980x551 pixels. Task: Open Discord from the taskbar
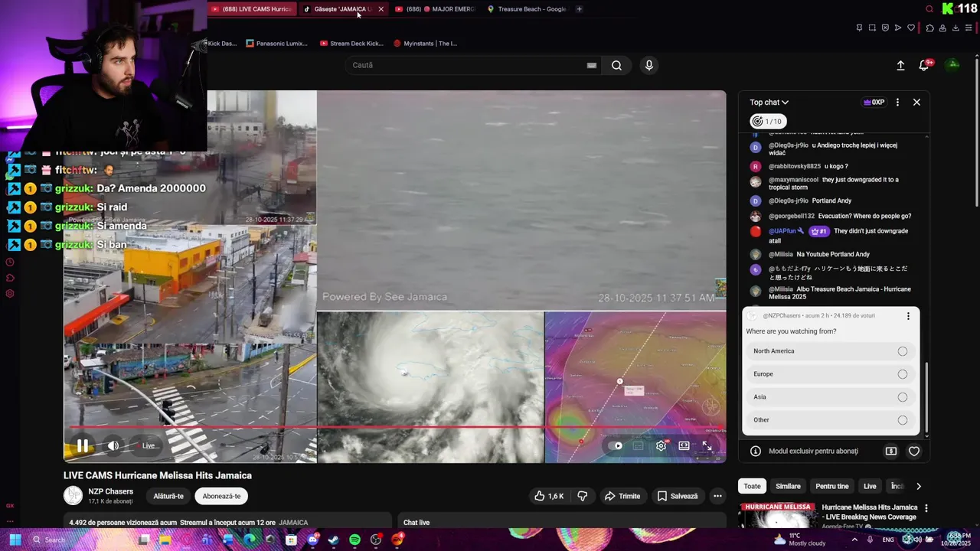click(312, 540)
